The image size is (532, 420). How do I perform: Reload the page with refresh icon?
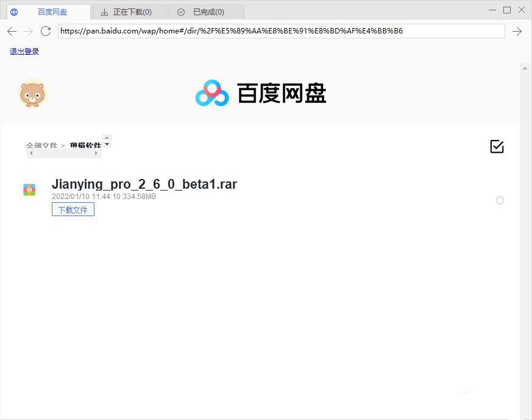click(x=46, y=32)
